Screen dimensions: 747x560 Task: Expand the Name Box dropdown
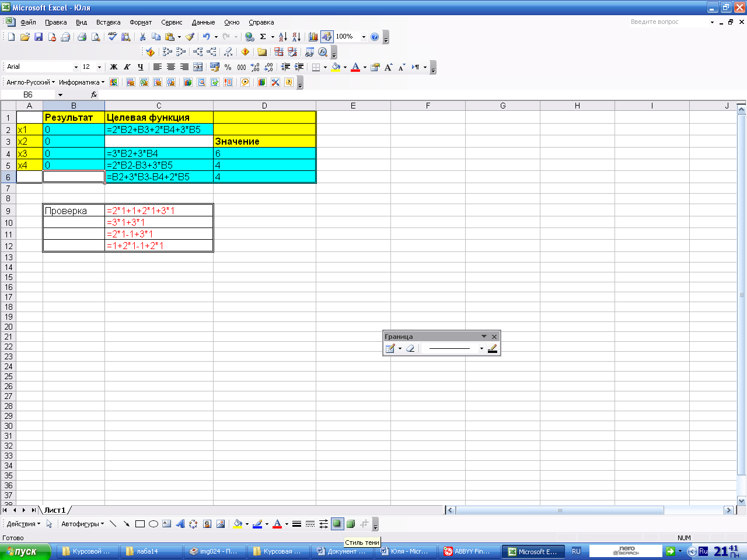coord(60,94)
